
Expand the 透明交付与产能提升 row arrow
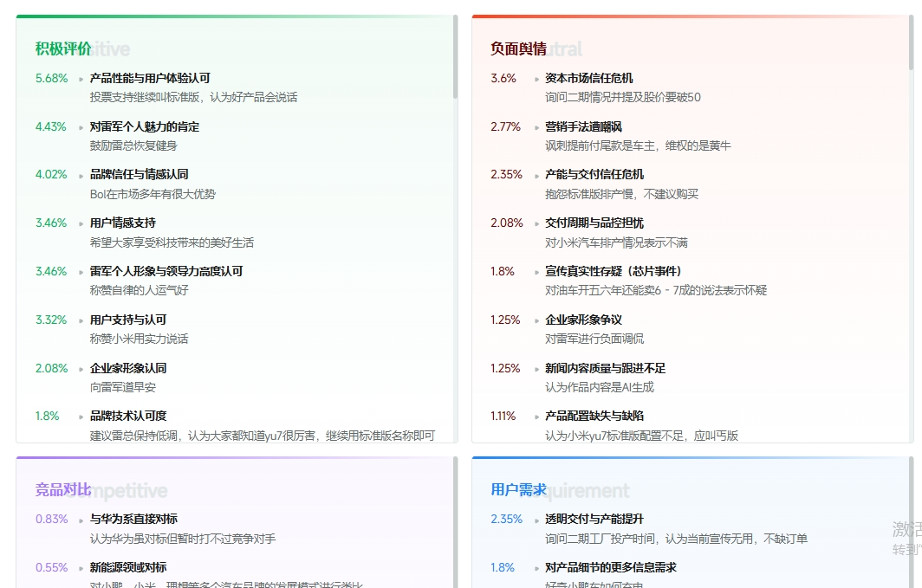click(x=537, y=520)
